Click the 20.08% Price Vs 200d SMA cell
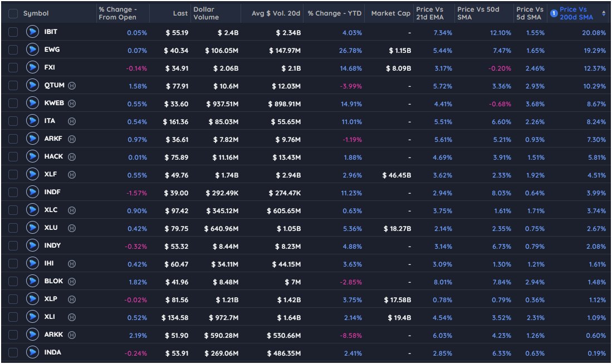 coord(594,33)
